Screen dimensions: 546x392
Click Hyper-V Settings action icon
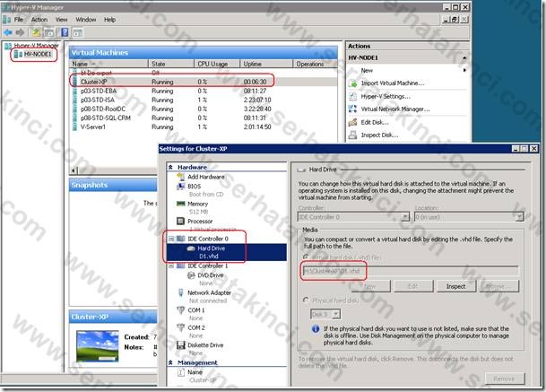coord(352,97)
